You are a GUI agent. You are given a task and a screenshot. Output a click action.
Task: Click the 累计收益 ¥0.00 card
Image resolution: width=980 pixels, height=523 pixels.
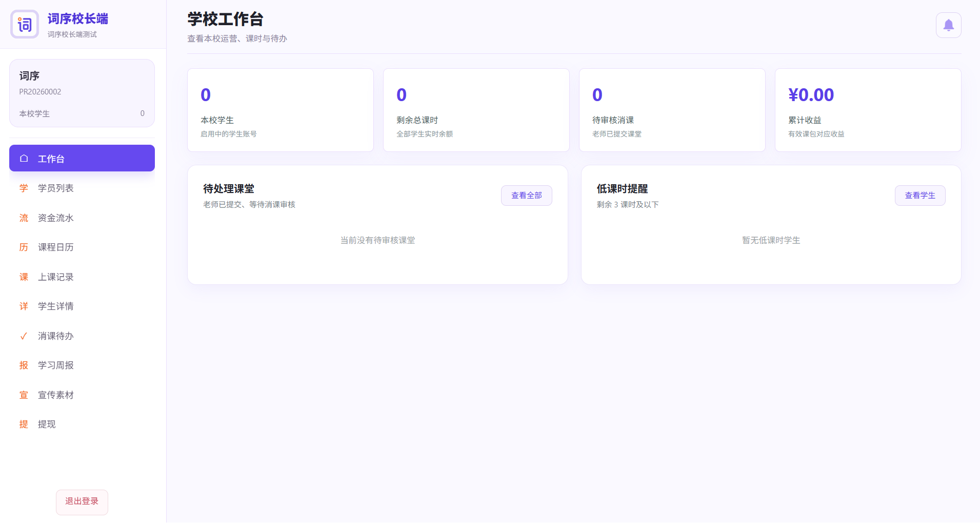click(868, 110)
